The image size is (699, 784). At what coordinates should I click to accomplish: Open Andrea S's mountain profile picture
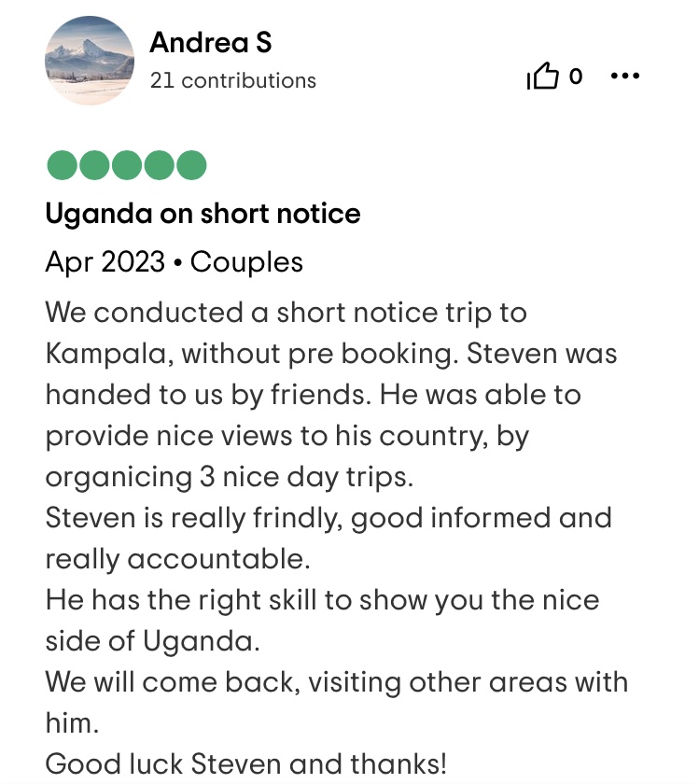point(90,61)
